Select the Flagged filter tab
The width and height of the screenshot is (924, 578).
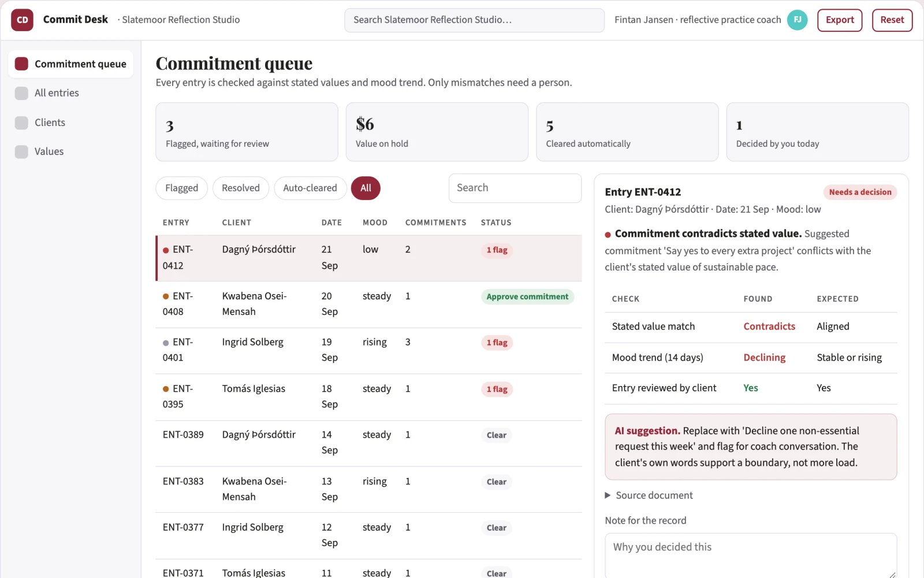[x=181, y=188]
